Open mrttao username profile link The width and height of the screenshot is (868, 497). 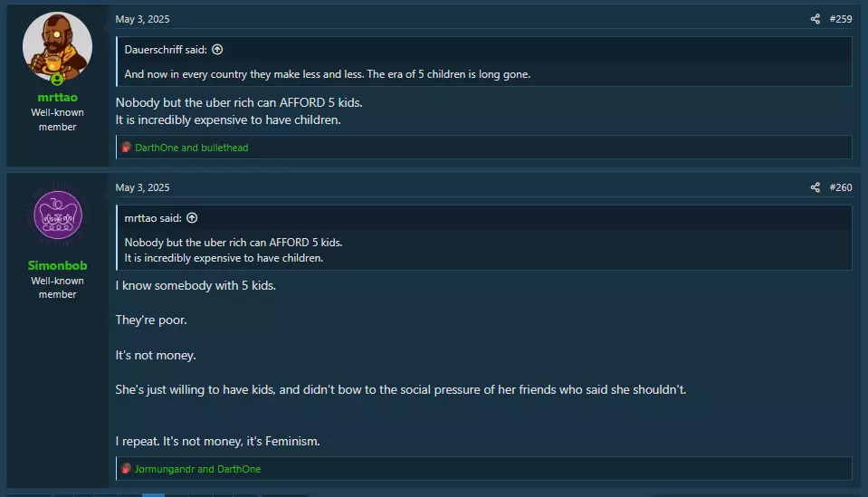(x=58, y=98)
